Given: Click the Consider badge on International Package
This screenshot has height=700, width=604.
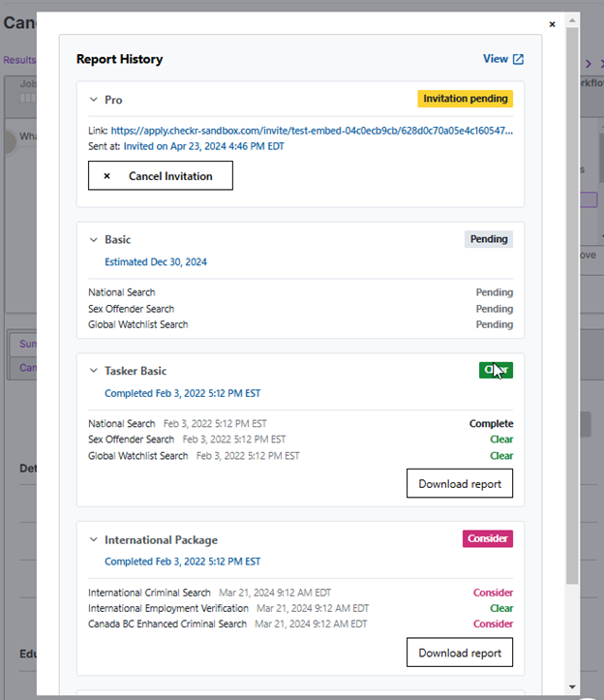Looking at the screenshot, I should coord(488,539).
